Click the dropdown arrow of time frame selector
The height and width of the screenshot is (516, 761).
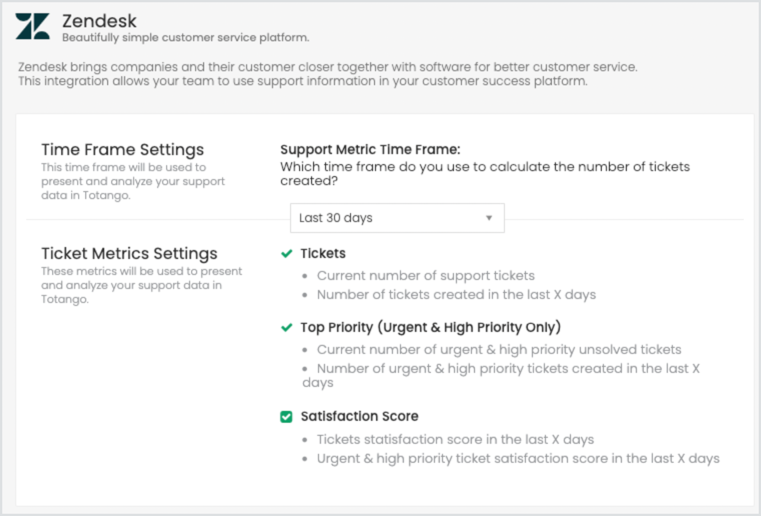[x=489, y=218]
